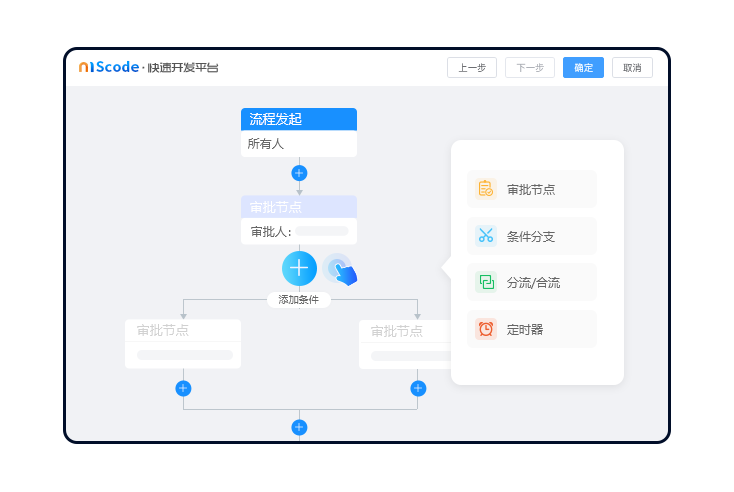Click plus icon under left branch approval node
This screenshot has height=492, width=734.
(x=183, y=388)
